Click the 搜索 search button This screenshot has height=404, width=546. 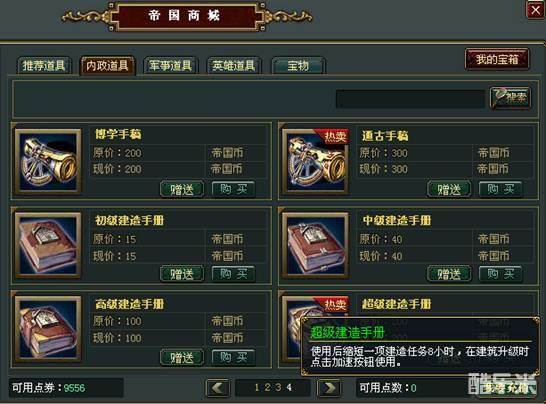[510, 98]
